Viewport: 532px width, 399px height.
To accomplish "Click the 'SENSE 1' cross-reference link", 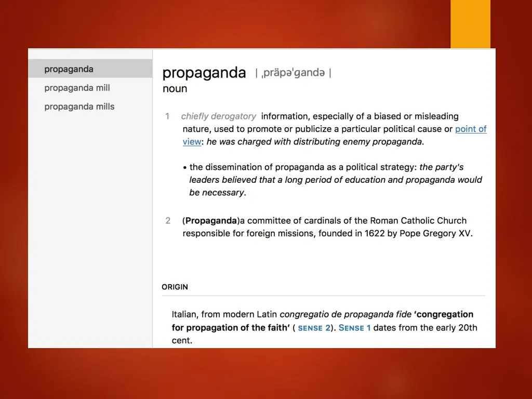I will tap(354, 328).
